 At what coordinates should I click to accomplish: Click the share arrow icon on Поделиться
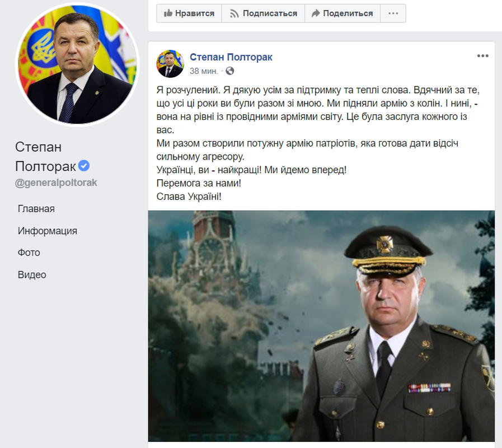click(316, 13)
